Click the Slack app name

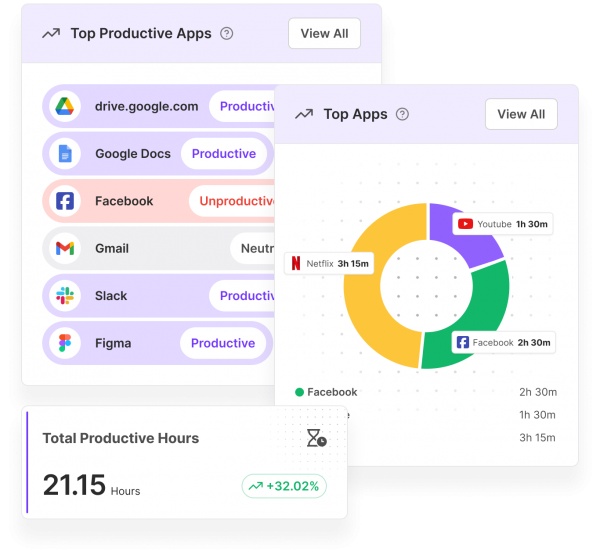click(111, 295)
